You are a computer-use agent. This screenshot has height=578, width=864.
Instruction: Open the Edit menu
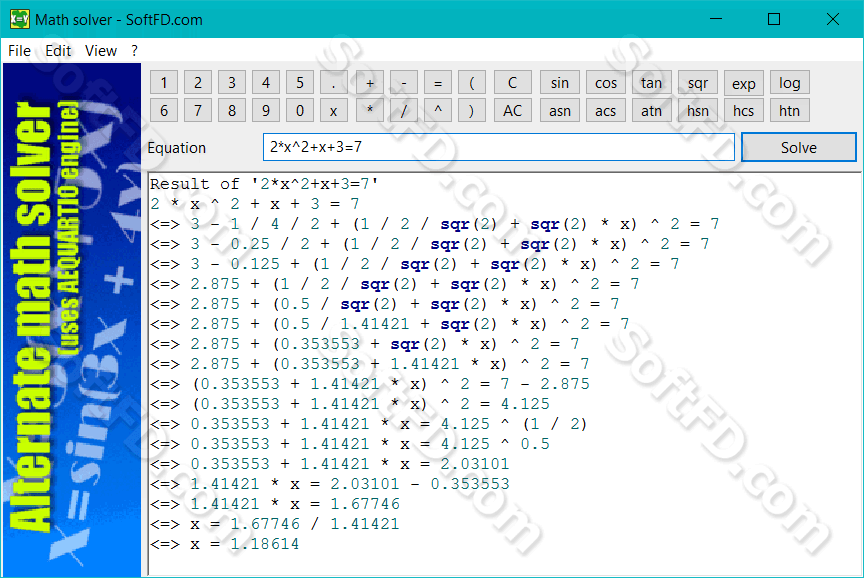point(58,51)
